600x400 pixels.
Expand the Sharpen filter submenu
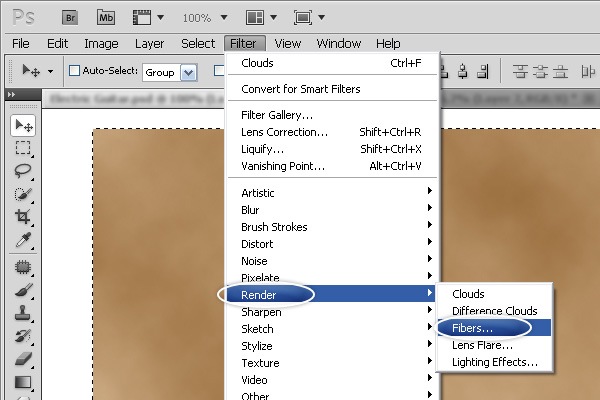pyautogui.click(x=333, y=312)
